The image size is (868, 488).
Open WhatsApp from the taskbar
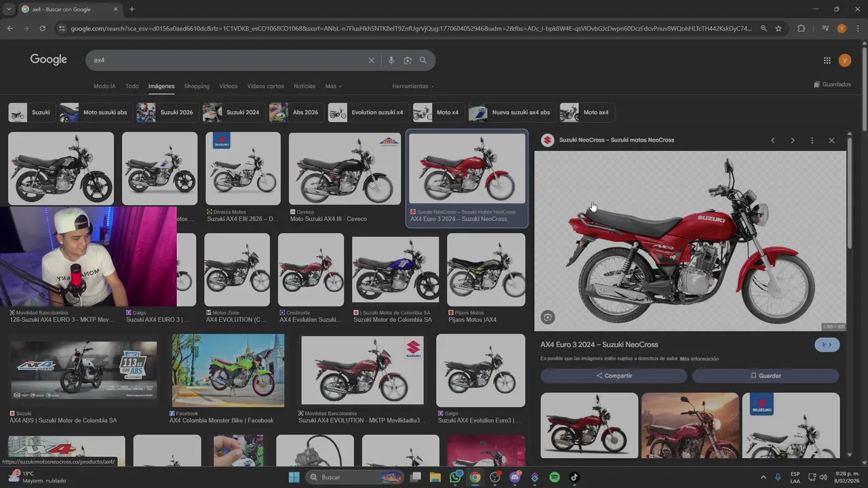click(455, 477)
